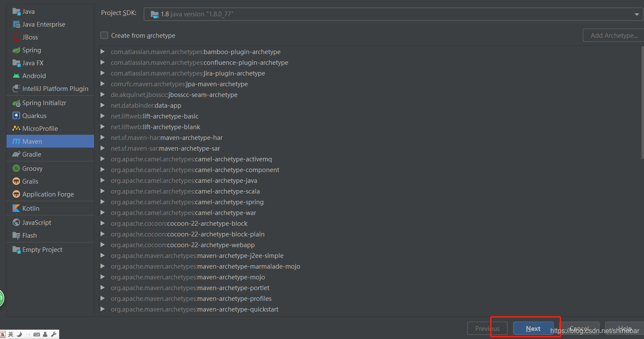Choose the JavaScript globe icon

click(16, 223)
